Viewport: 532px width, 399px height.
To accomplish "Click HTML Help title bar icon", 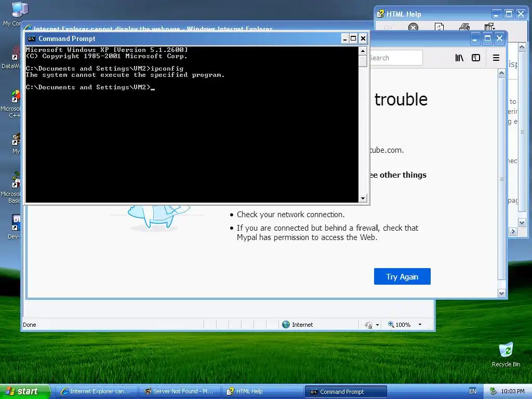I will [x=381, y=14].
